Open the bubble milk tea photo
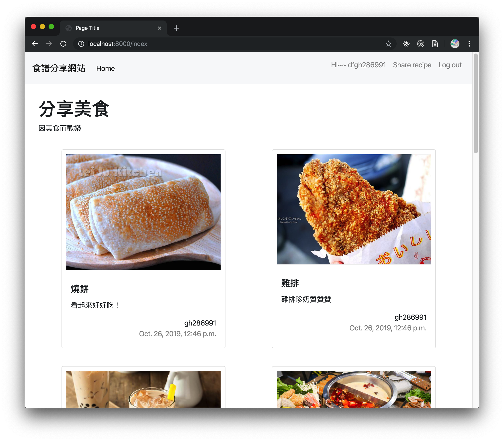This screenshot has width=504, height=441. click(143, 389)
